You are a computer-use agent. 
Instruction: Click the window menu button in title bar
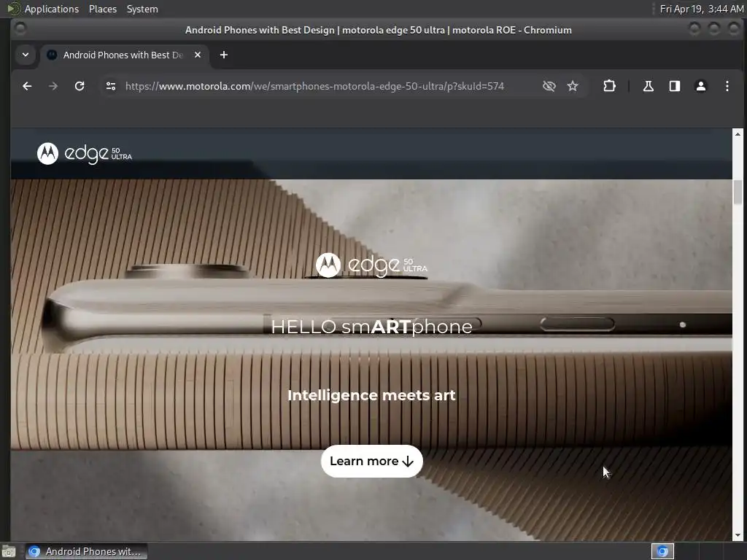point(20,29)
